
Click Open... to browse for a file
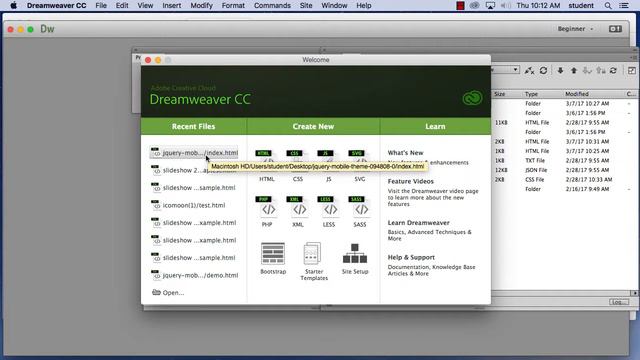coord(168,293)
